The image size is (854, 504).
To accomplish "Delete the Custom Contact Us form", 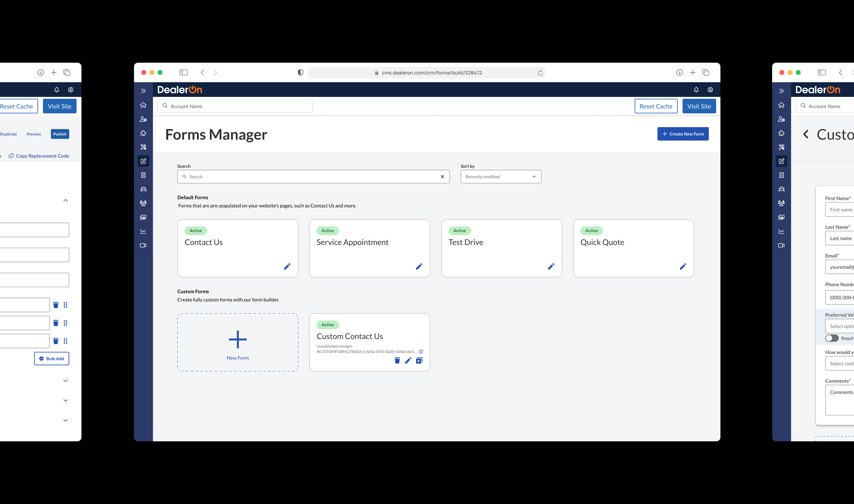I will [x=397, y=360].
